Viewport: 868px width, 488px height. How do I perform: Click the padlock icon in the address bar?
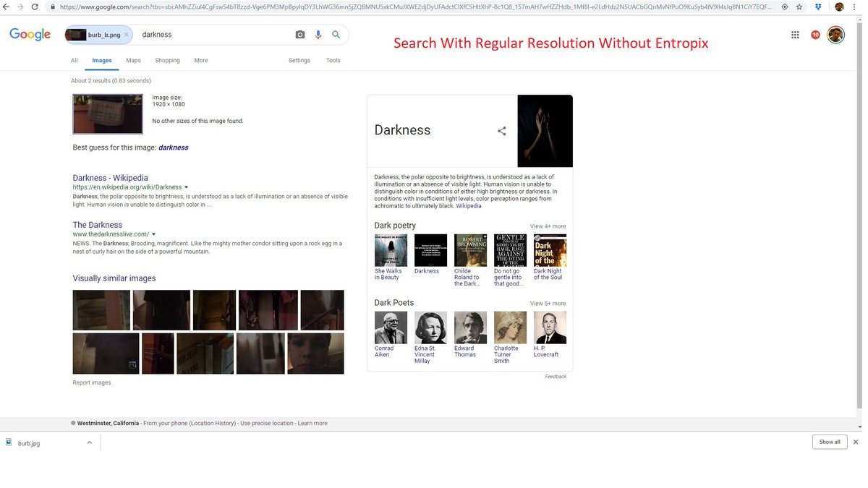(x=52, y=7)
